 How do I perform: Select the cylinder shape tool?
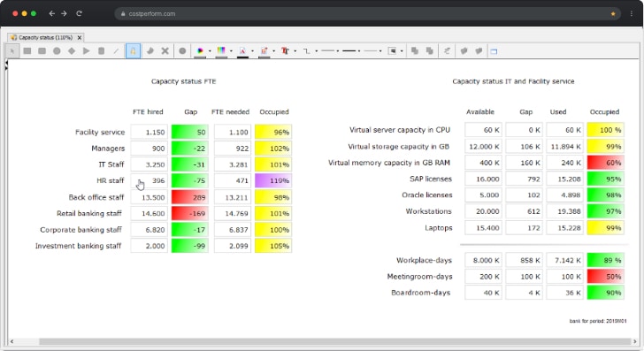[101, 51]
